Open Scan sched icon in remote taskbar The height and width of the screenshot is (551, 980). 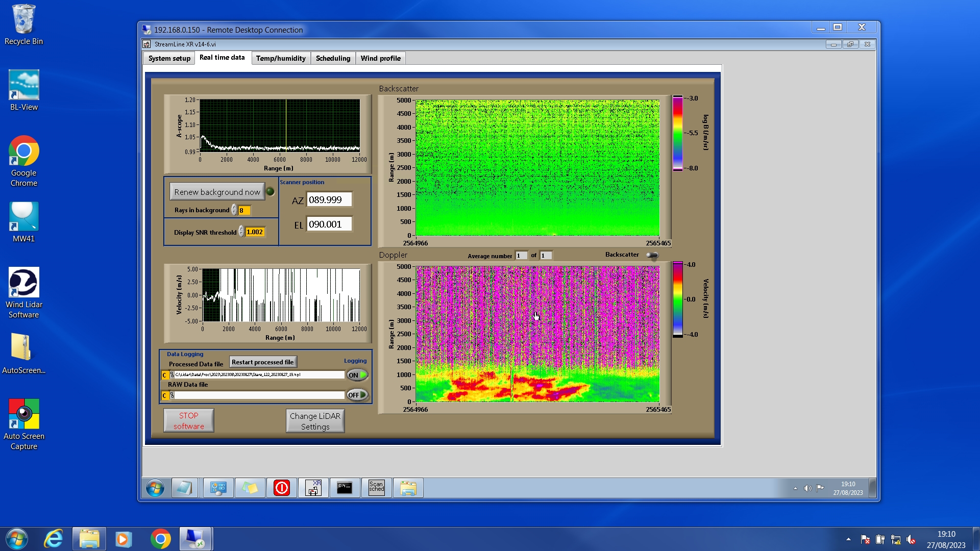coord(376,488)
